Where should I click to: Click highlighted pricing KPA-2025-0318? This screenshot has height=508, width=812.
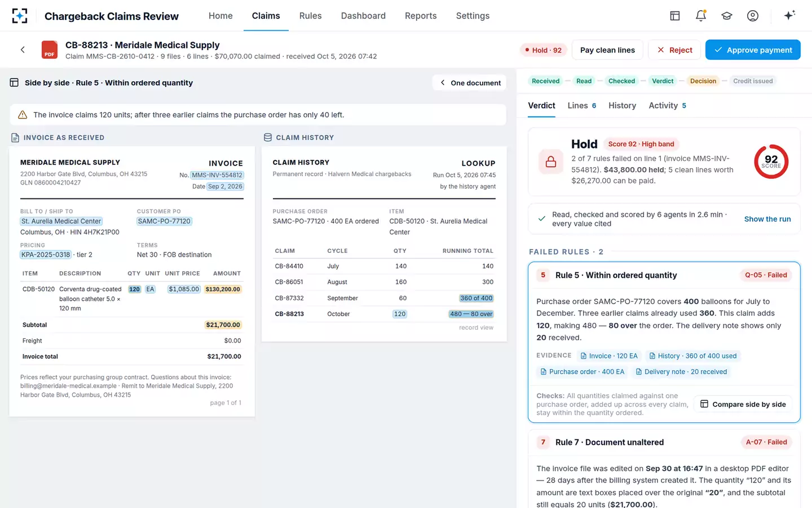[x=46, y=255]
